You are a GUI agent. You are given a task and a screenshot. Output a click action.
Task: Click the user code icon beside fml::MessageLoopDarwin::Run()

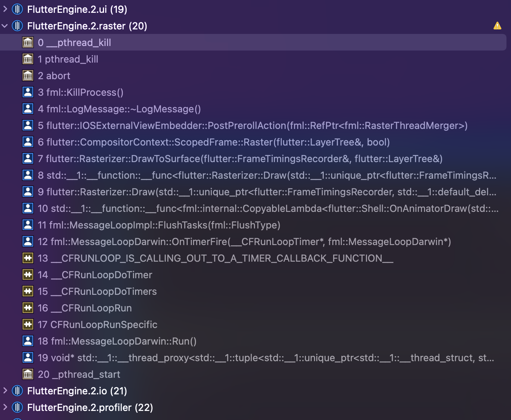click(x=28, y=341)
